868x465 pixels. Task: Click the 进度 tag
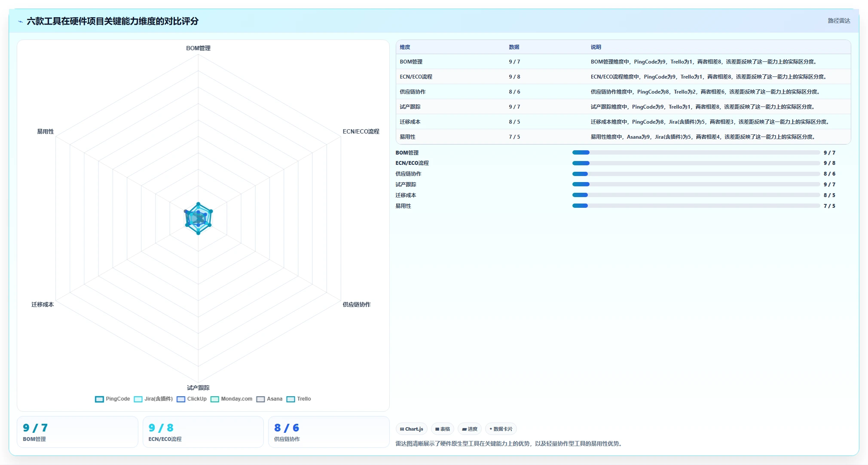pos(470,429)
